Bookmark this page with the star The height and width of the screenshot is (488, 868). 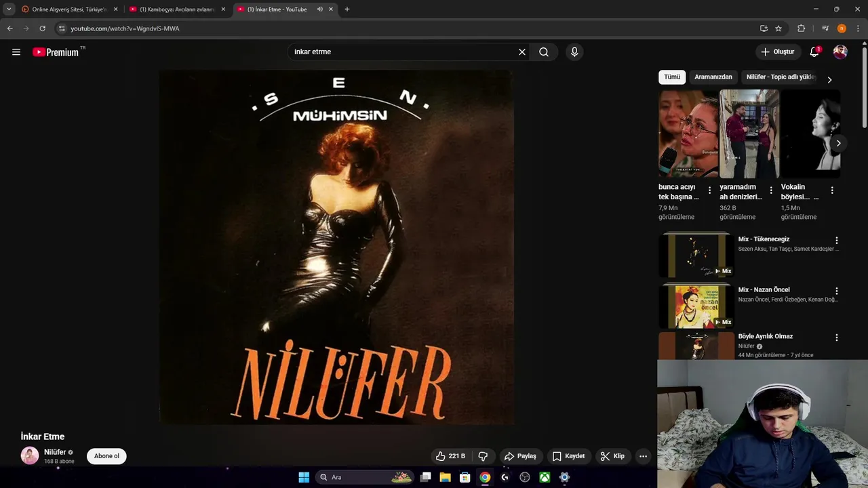(x=778, y=28)
